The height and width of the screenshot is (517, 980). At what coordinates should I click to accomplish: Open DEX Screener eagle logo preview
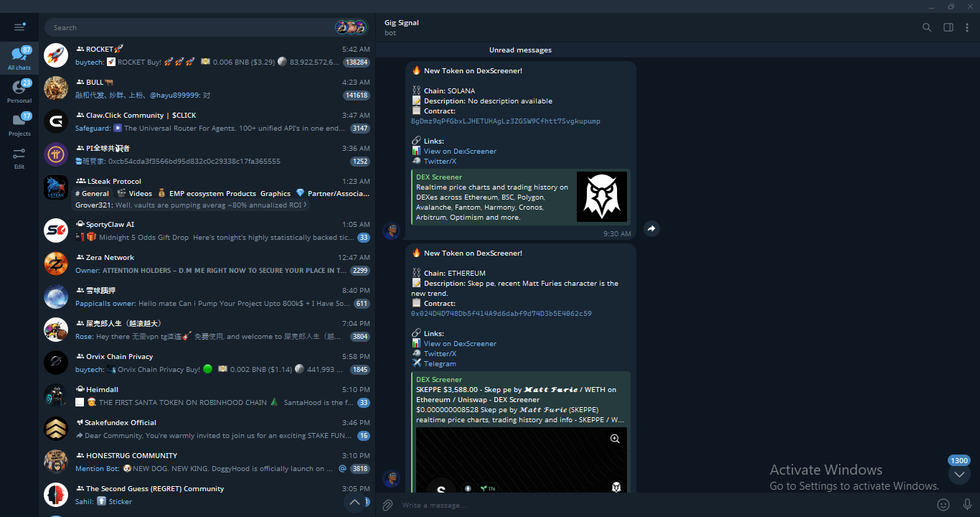coord(602,197)
